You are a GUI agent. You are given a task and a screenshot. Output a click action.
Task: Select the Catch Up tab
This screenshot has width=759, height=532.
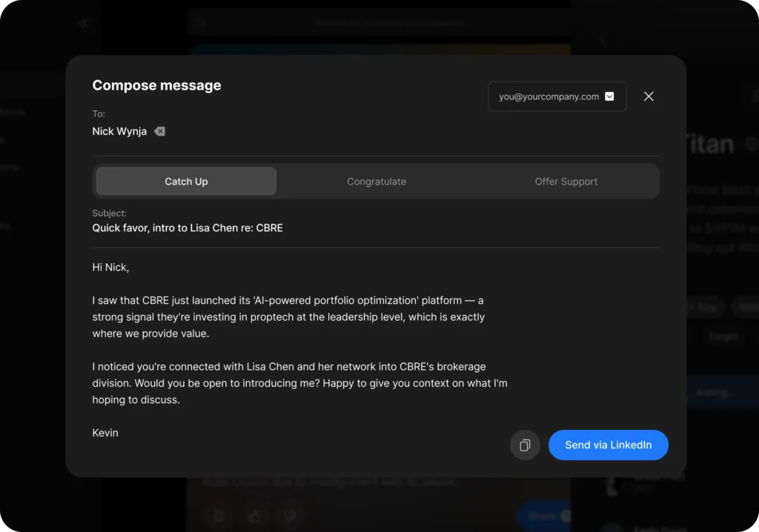point(186,182)
